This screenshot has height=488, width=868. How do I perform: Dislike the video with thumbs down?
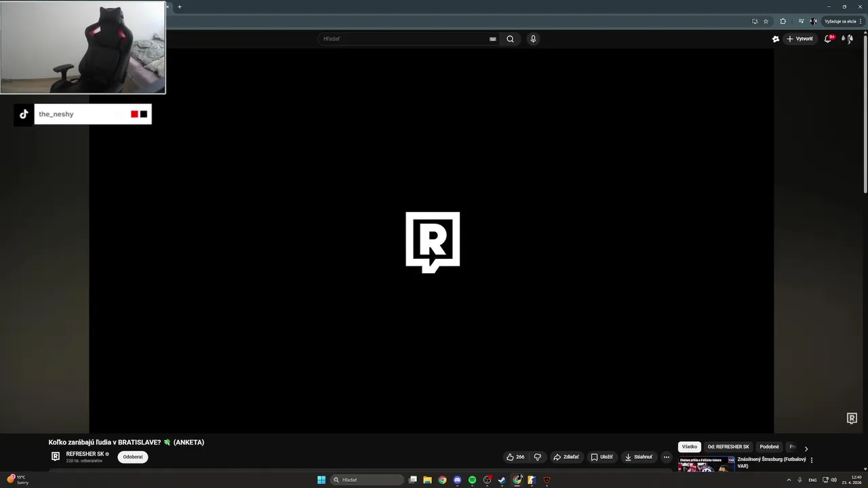point(538,457)
